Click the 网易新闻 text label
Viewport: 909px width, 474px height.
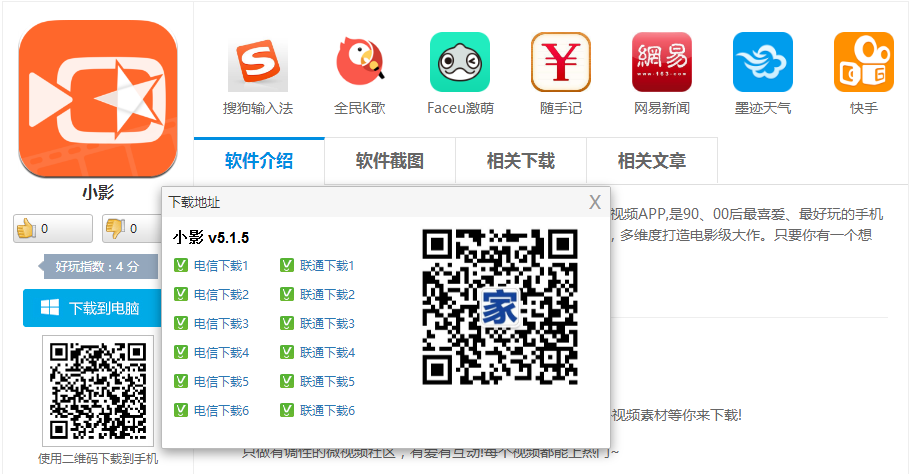coord(661,108)
